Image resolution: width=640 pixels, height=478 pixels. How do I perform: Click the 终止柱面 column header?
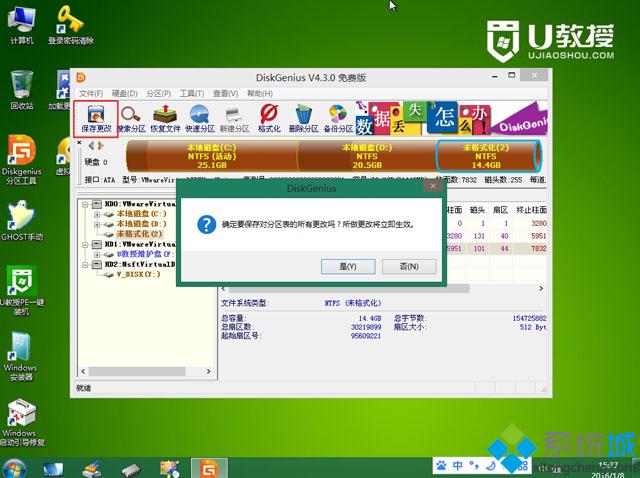[x=531, y=210]
